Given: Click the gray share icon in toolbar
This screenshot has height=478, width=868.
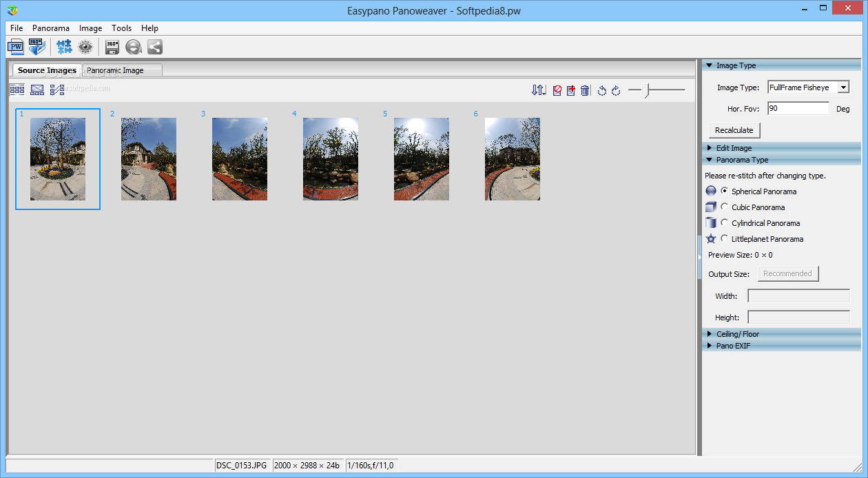Looking at the screenshot, I should (x=155, y=47).
